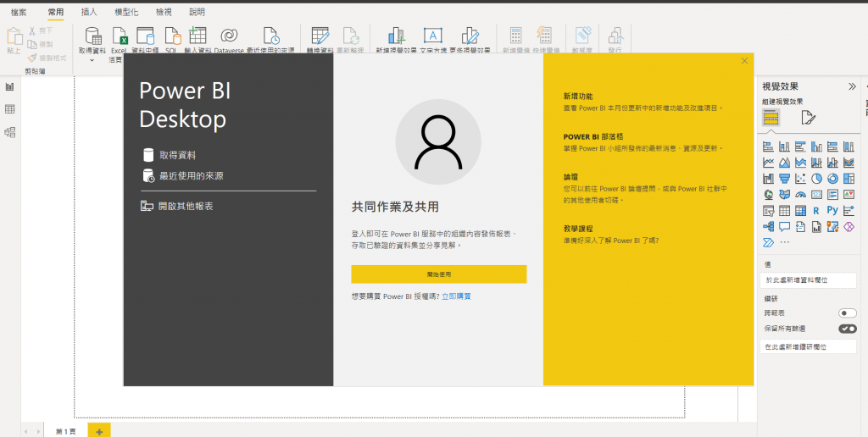The height and width of the screenshot is (437, 868).
Task: Select the scatter chart visual
Action: click(800, 179)
